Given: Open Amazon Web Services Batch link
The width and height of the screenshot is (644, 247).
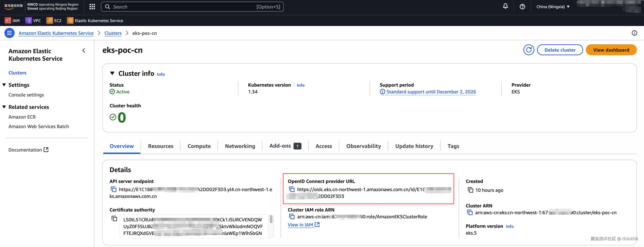Looking at the screenshot, I should coord(39,126).
